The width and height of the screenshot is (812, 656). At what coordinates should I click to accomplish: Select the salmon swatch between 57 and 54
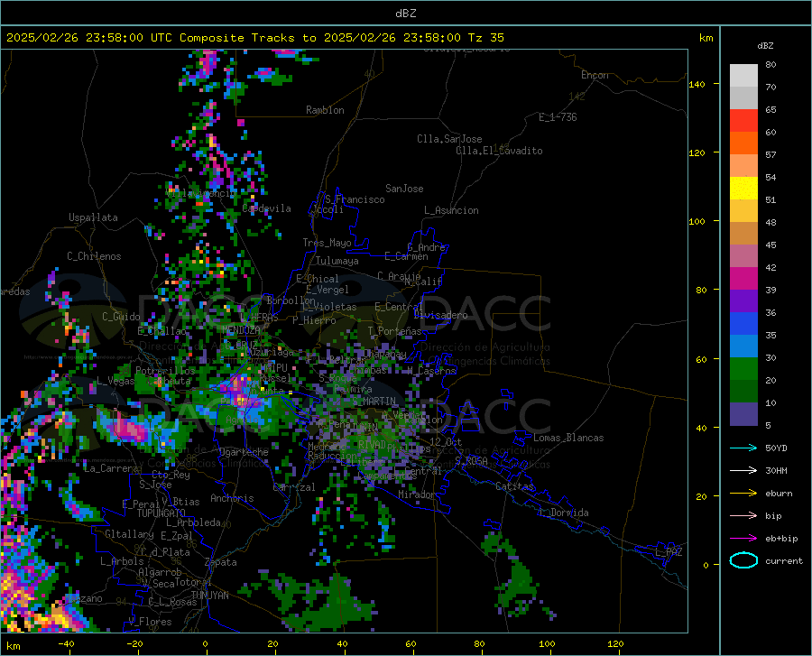pyautogui.click(x=743, y=166)
